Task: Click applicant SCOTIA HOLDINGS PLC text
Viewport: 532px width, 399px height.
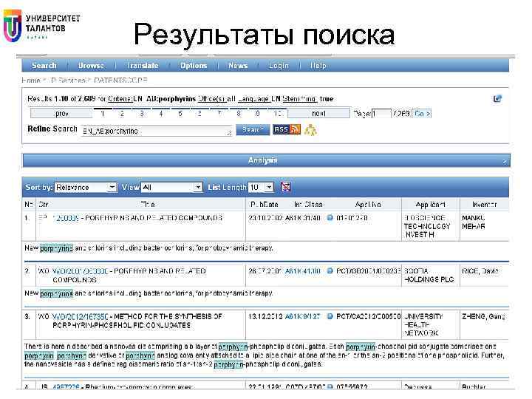Action: pos(429,275)
